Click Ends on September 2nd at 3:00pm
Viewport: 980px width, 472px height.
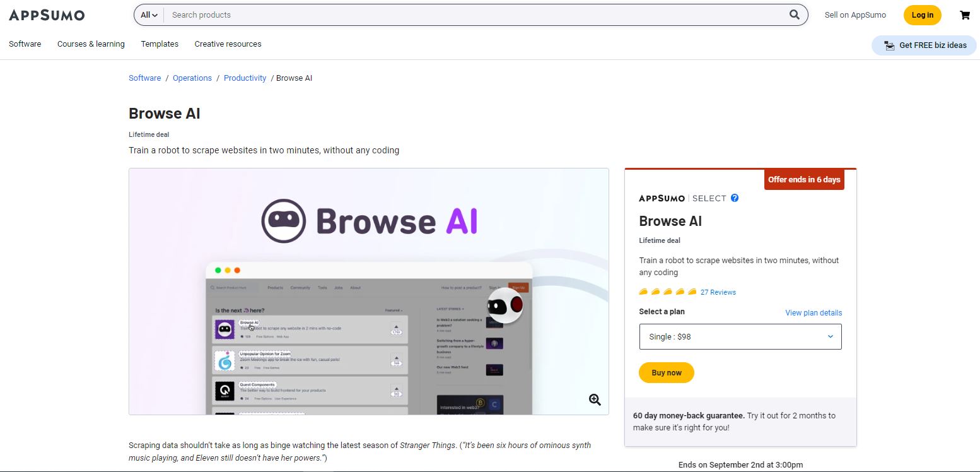[740, 465]
